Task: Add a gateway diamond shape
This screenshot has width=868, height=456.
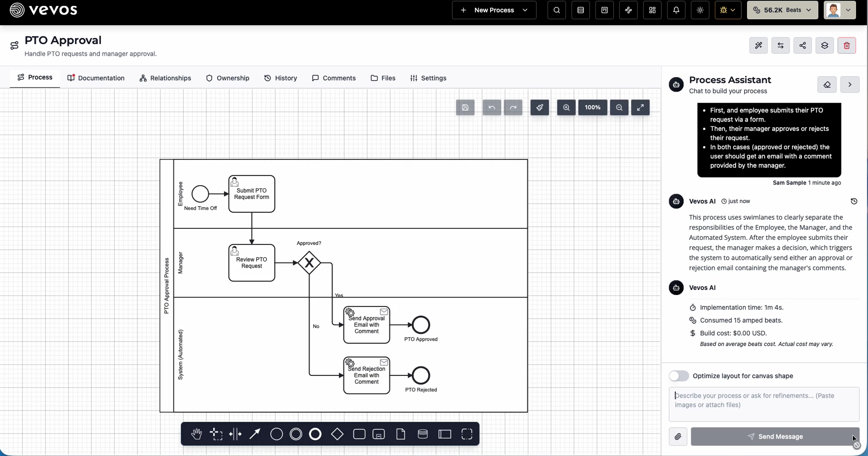Action: tap(337, 434)
